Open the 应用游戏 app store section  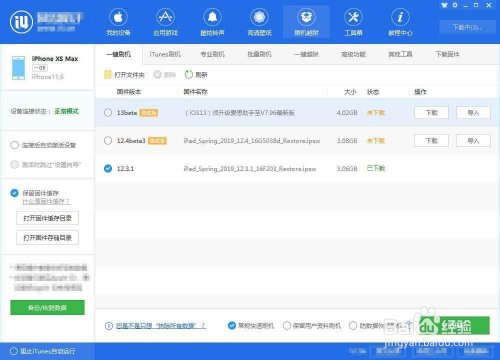(165, 22)
